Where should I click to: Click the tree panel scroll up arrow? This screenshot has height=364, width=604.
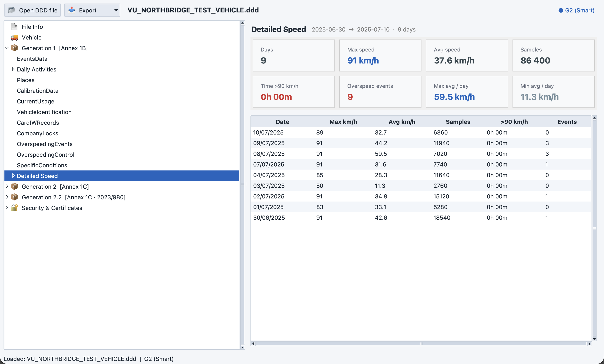[242, 23]
